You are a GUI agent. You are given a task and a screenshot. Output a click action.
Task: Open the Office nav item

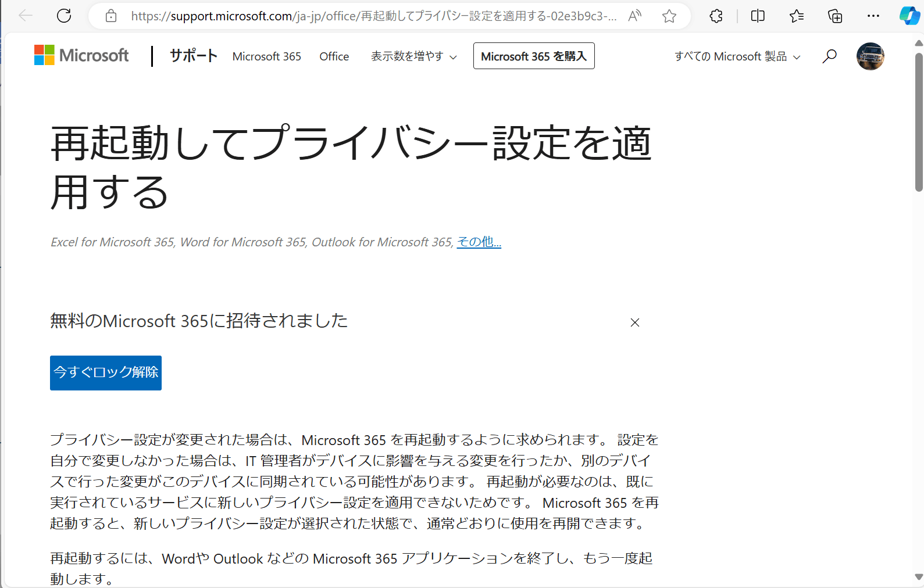click(334, 56)
